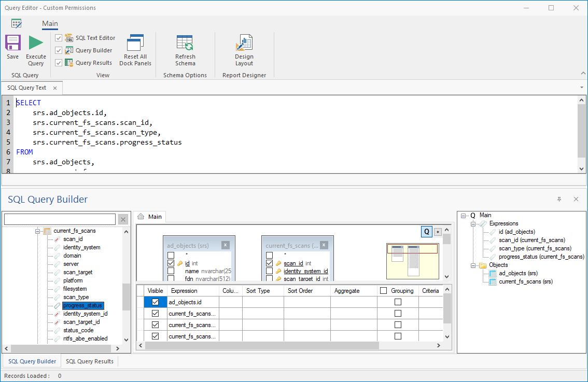Click in the schema search field
The width and height of the screenshot is (588, 382).
pos(60,220)
